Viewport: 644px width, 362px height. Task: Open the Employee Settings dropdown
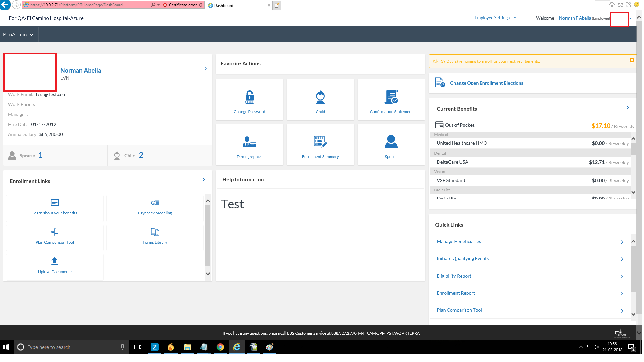click(x=495, y=18)
